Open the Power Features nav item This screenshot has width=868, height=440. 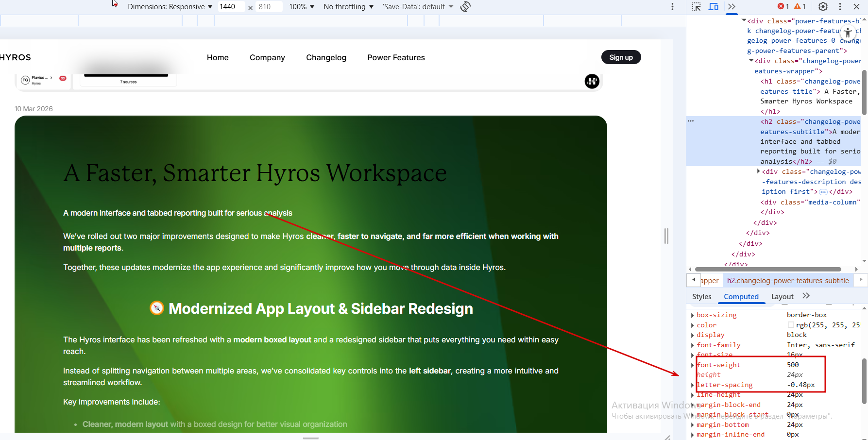click(x=396, y=57)
